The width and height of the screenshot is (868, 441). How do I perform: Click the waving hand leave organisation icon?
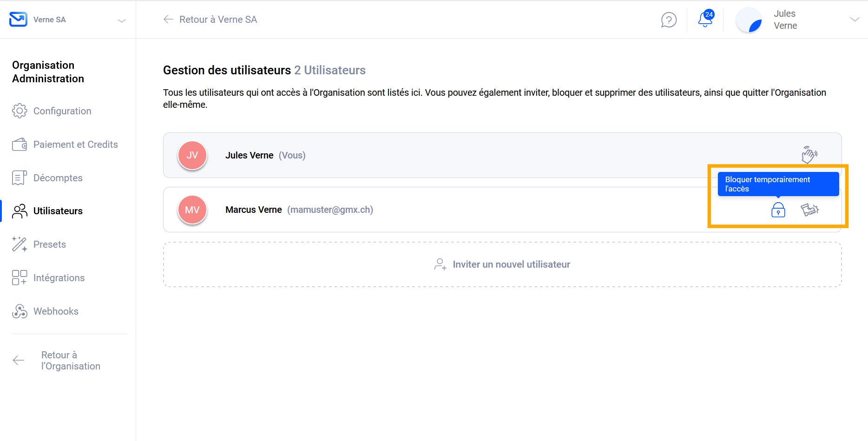[809, 155]
